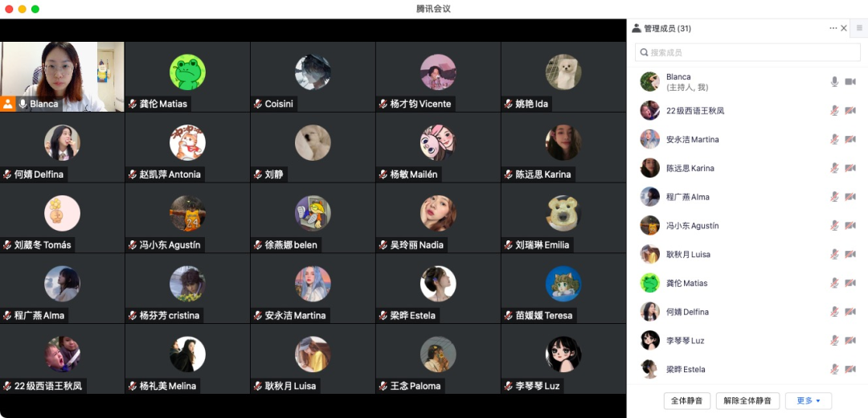Click camera icon for 陈远思 Karina
Screen dimensions: 868x418
click(x=850, y=168)
